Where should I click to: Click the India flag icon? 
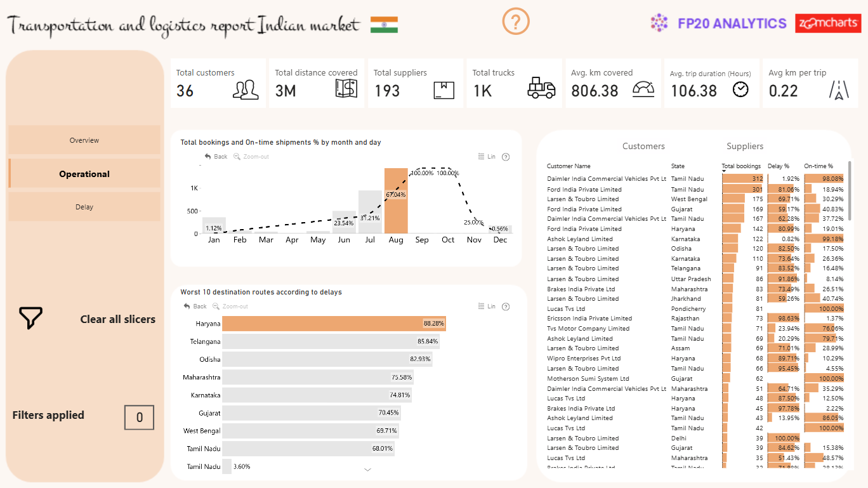click(x=384, y=25)
